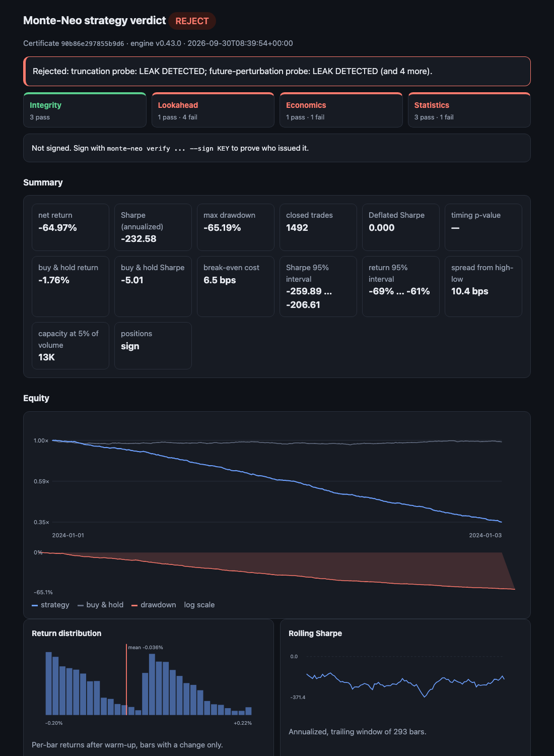Click the return 95% interval card
Screen dimensions: 554x756
point(401,286)
